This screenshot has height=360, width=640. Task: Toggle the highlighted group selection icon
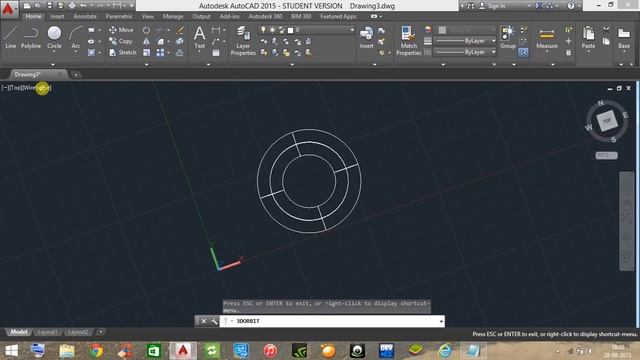523,52
